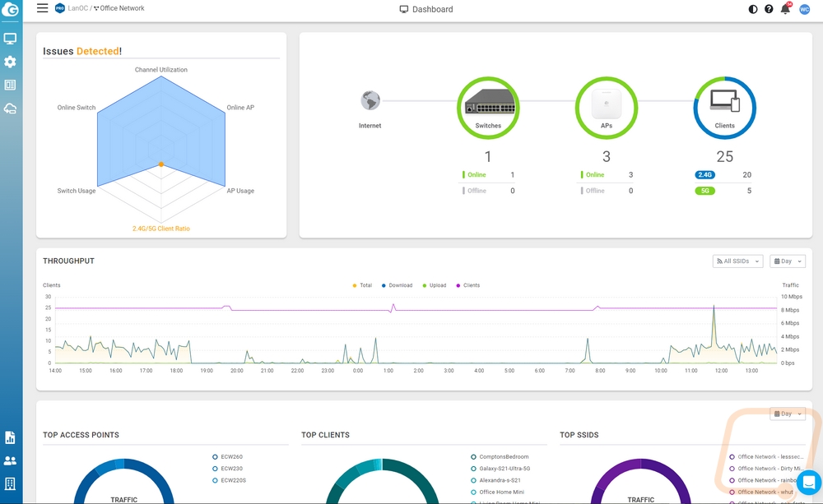Image resolution: width=823 pixels, height=504 pixels.
Task: Open the settings gear in sidebar
Action: [10, 62]
